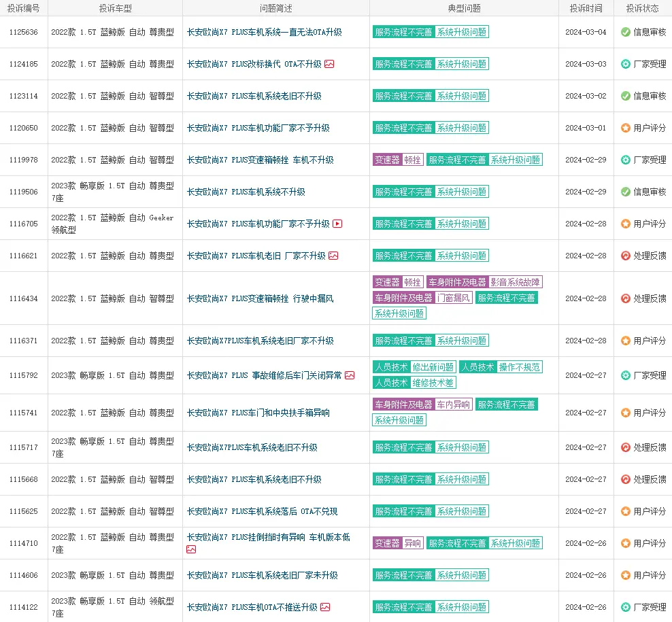The width and height of the screenshot is (672, 622).
Task: Open complaint '长安欧尚X7 PLUS变速箱顿挫 车机不升级'
Action: coord(260,160)
